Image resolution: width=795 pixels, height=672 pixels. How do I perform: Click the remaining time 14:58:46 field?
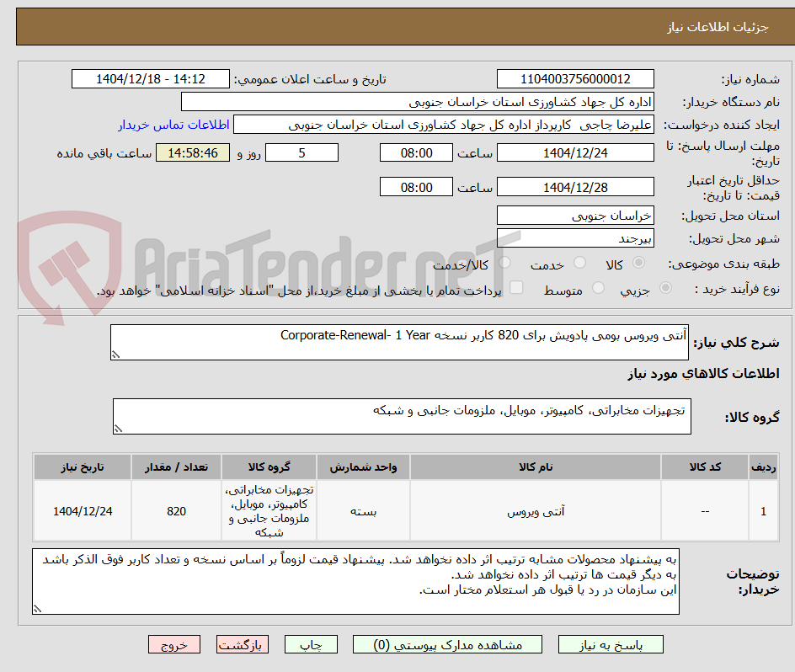193,152
